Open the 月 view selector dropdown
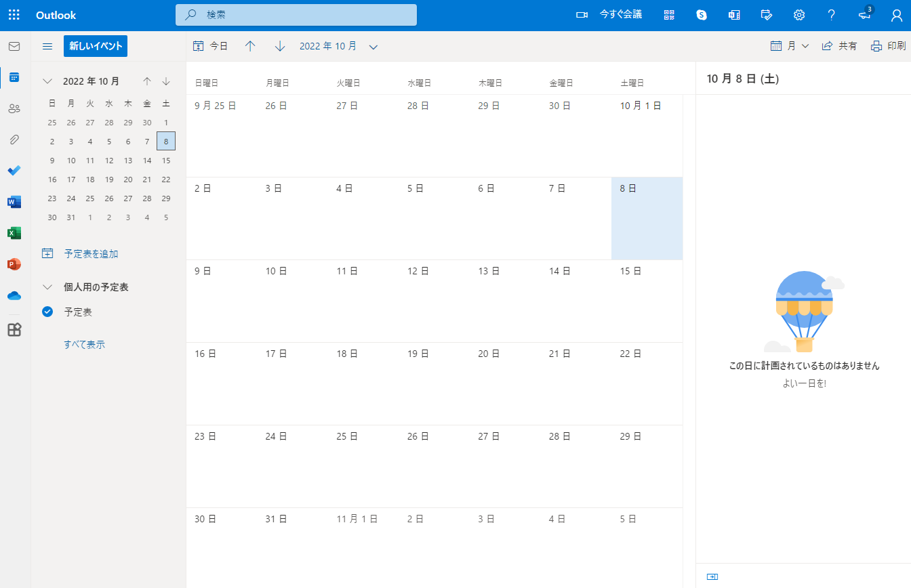911x588 pixels. (x=790, y=46)
